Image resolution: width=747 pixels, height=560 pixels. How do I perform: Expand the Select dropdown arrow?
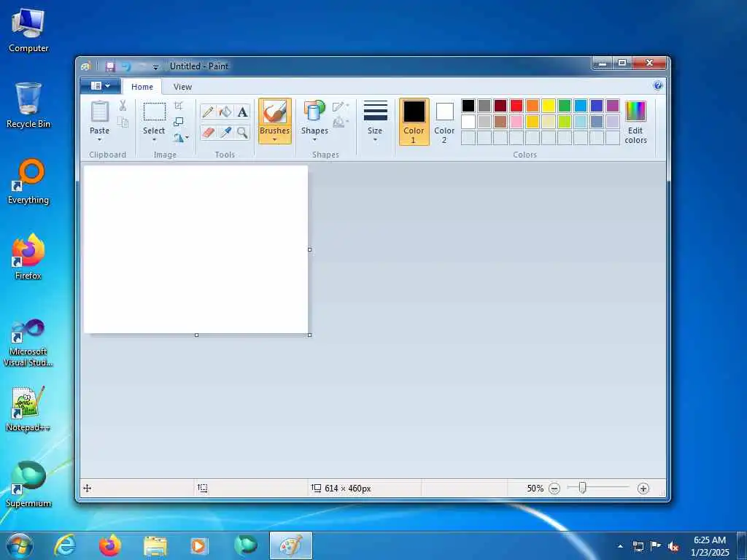pyautogui.click(x=155, y=140)
